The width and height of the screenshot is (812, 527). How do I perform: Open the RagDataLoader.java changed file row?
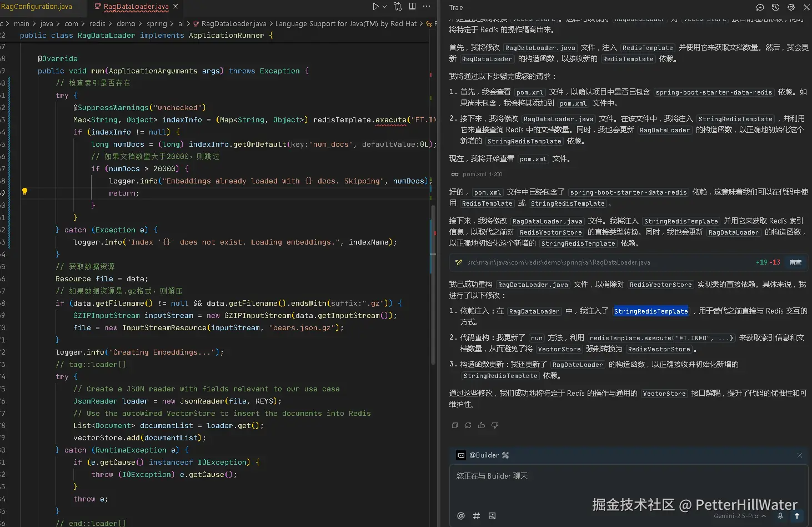coord(628,262)
